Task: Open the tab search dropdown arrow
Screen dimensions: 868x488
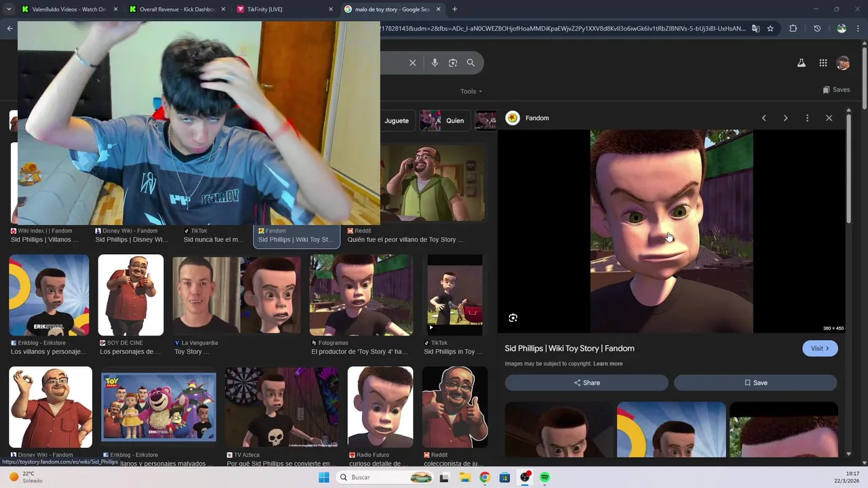Action: tap(9, 9)
